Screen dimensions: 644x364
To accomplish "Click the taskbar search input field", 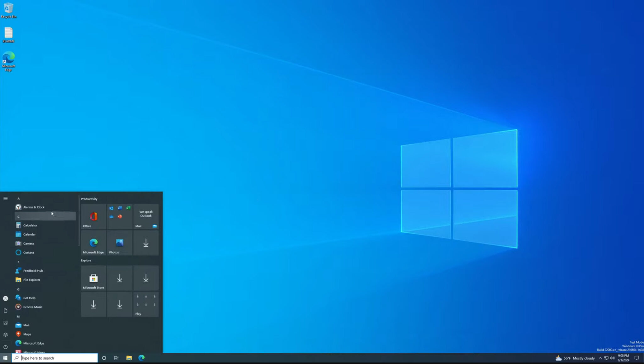I will click(53, 358).
